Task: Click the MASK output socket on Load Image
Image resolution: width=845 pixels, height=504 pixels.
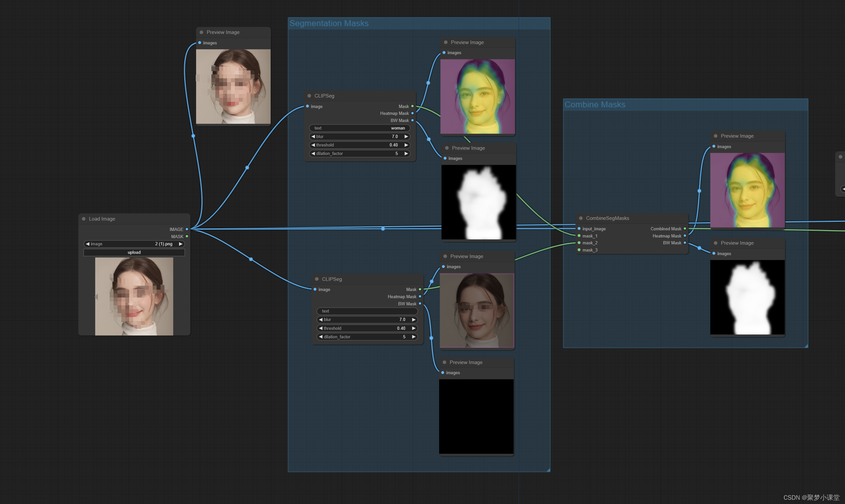Action: pyautogui.click(x=187, y=237)
